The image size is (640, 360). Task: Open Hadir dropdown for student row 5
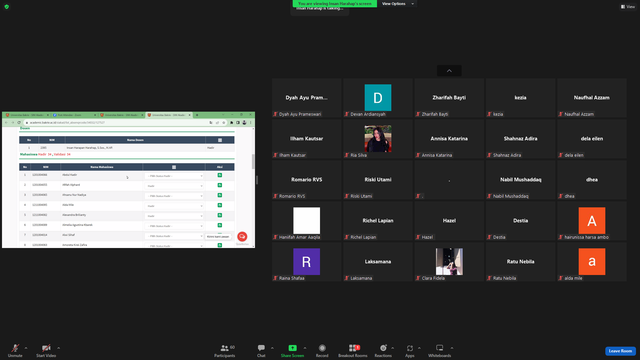[x=174, y=216]
